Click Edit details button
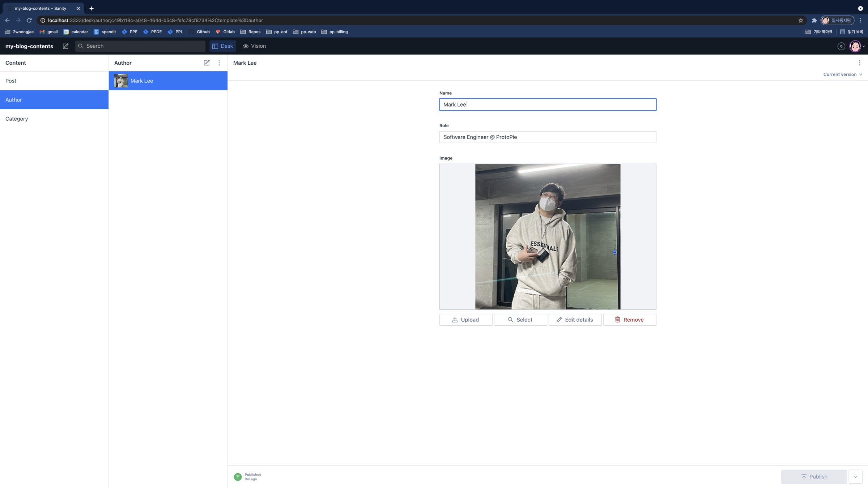The height and width of the screenshot is (488, 868). click(575, 320)
